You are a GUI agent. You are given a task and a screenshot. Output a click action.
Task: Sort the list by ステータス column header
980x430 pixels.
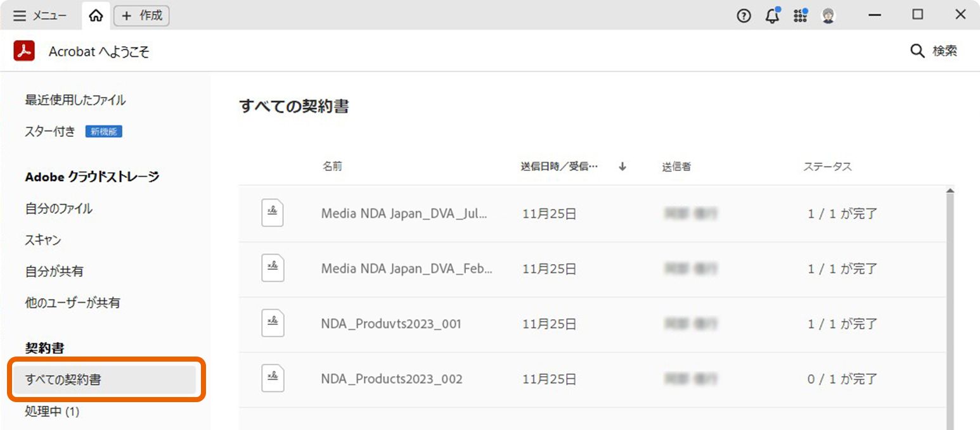pyautogui.click(x=827, y=167)
